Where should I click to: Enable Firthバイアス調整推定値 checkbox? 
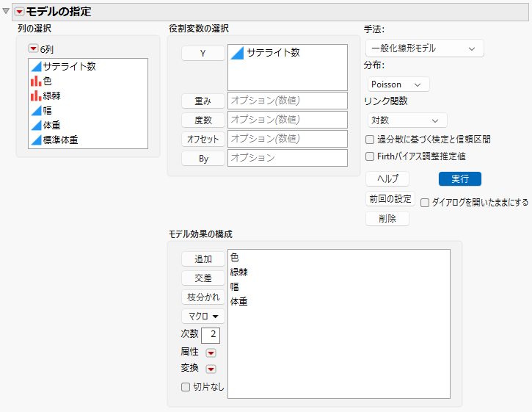coord(370,156)
